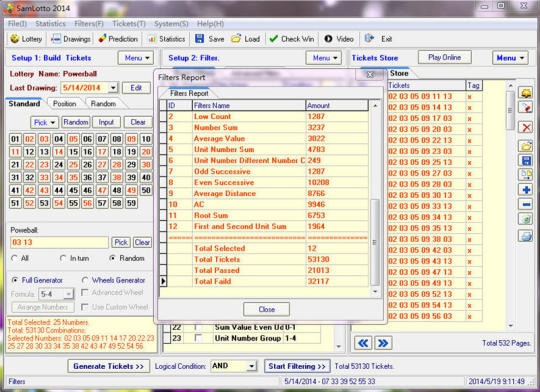Viewport: 540px width, 392px height.
Task: Open the File menu
Action: tap(17, 24)
